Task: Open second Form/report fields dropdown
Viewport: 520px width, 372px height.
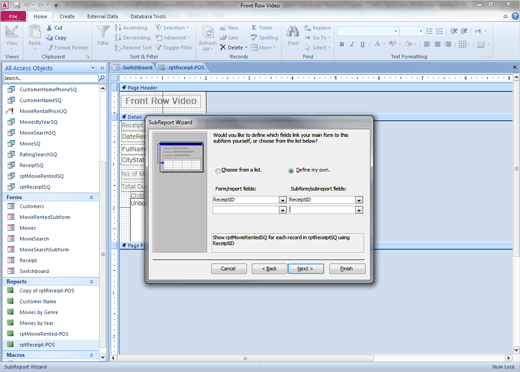Action: (x=283, y=210)
